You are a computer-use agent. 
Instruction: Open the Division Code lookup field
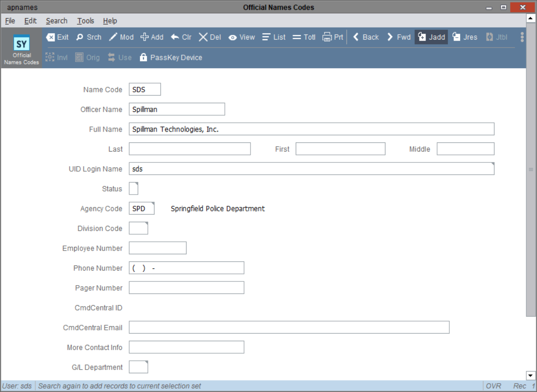point(139,228)
